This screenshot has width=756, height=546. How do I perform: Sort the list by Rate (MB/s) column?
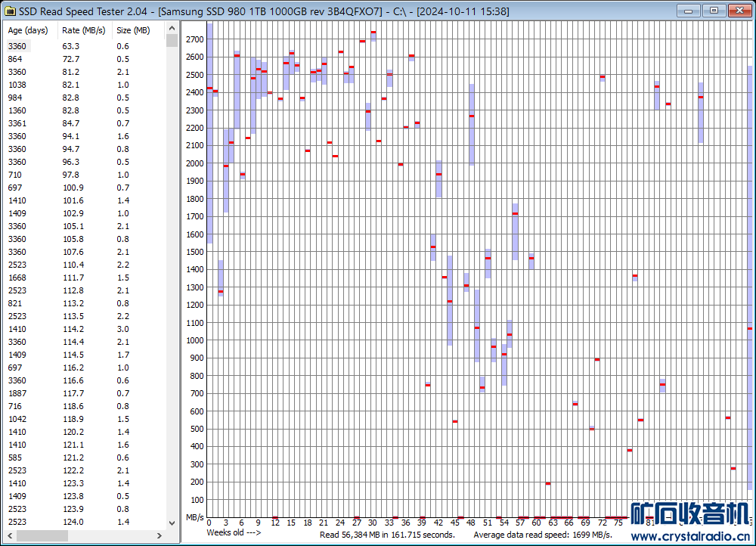pos(82,30)
